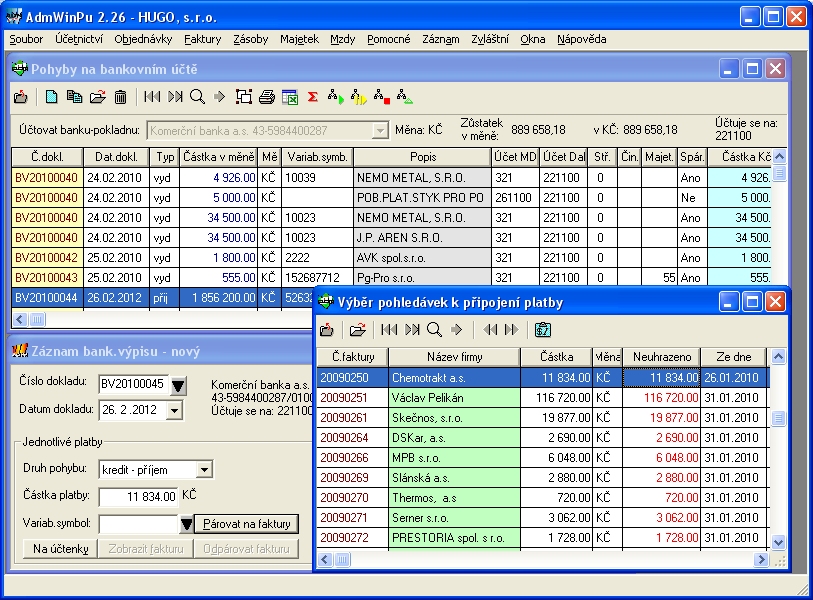This screenshot has width=813, height=600.
Task: Click the Zobrazit fakturu button
Action: tap(146, 549)
